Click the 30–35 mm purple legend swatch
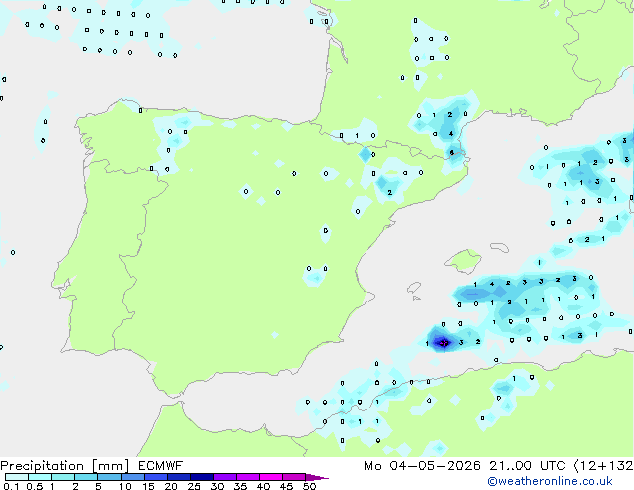This screenshot has width=634, height=490. (x=224, y=477)
